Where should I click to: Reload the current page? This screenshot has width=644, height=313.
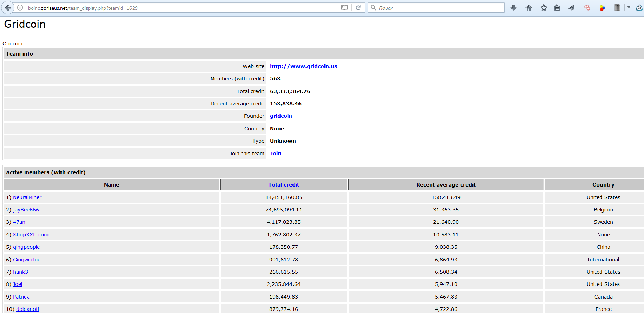(358, 8)
